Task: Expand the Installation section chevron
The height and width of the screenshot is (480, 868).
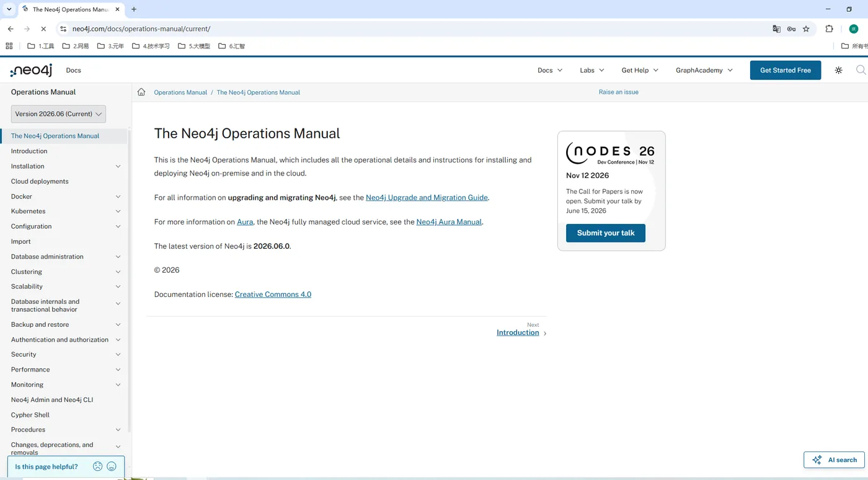Action: (118, 166)
